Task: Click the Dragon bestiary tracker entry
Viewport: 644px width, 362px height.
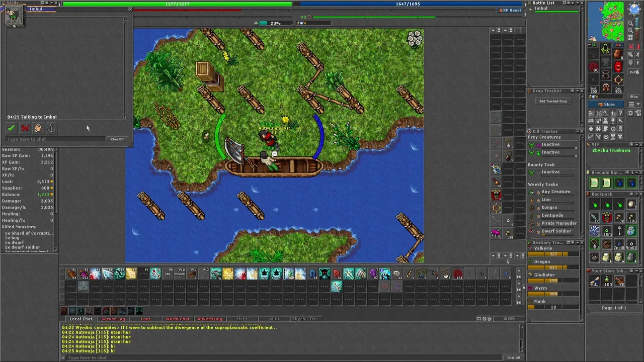Action: click(552, 264)
